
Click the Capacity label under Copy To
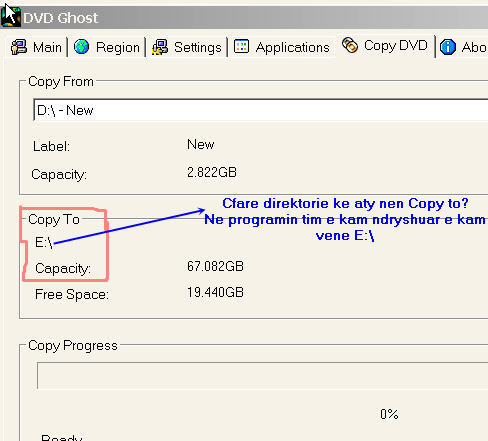63,268
